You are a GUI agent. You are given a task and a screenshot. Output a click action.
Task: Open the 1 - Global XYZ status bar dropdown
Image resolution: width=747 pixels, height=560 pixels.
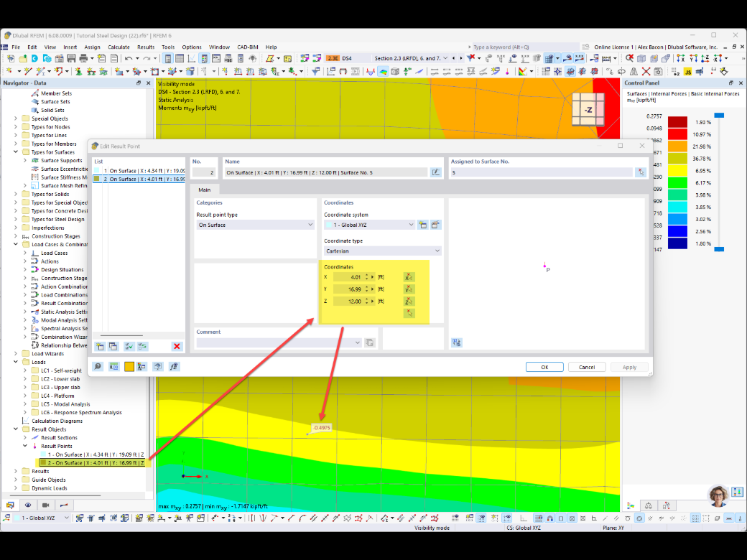pos(42,518)
